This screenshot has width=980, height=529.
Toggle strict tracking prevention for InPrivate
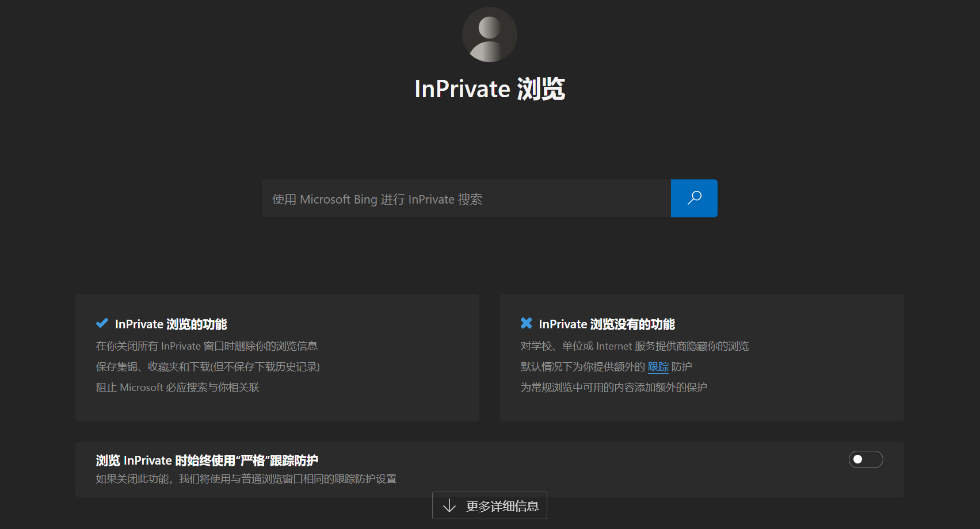tap(865, 459)
